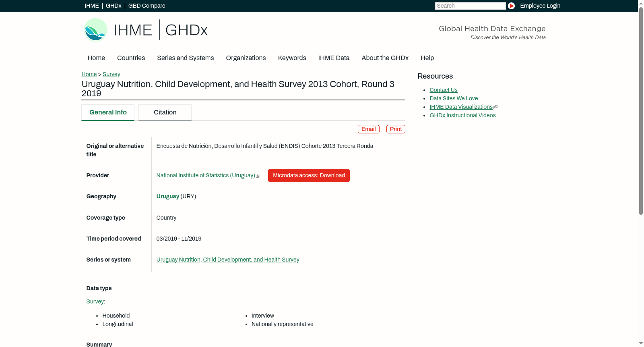Click the 'Resources' sidebar heading

pos(435,76)
